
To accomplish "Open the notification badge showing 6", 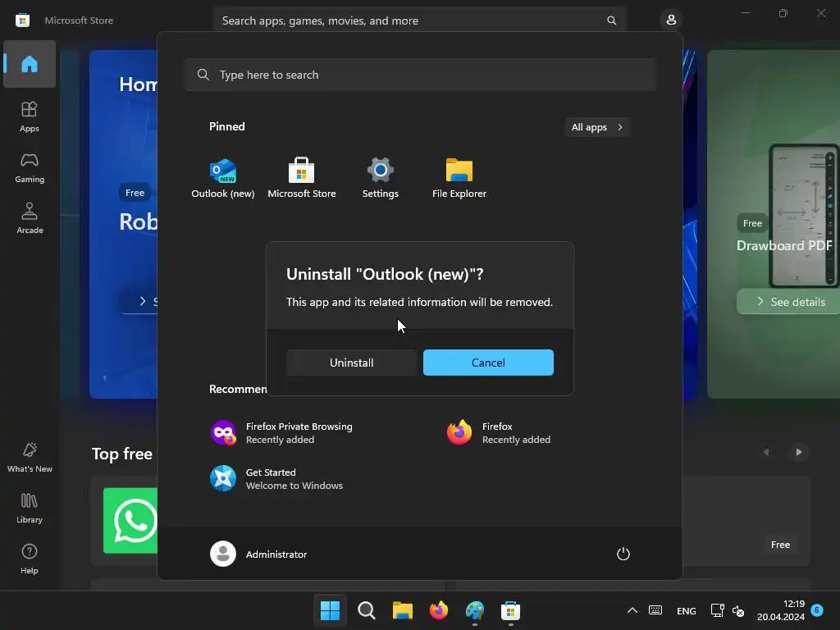I will click(817, 610).
